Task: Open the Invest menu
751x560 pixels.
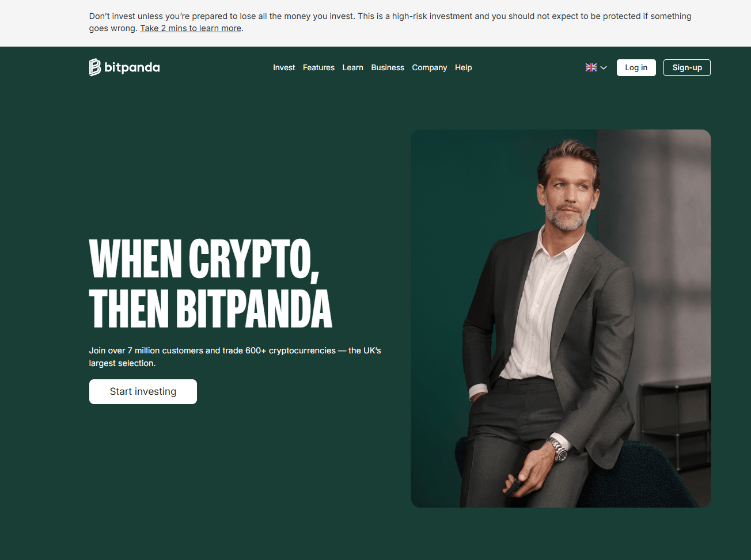Action: click(284, 67)
